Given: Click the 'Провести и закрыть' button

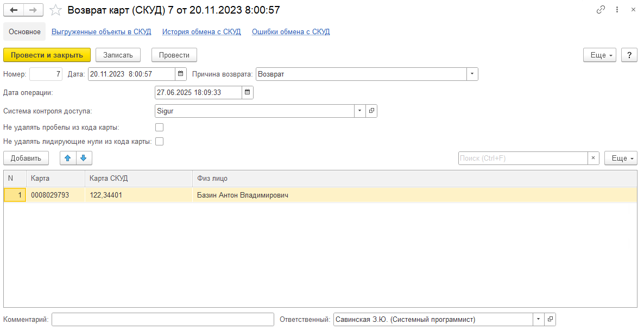Looking at the screenshot, I should point(47,55).
